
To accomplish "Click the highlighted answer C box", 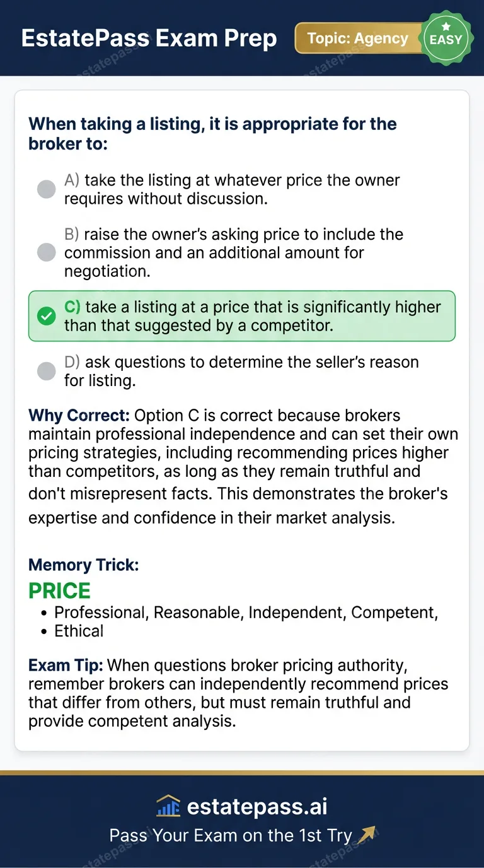I will (x=242, y=316).
